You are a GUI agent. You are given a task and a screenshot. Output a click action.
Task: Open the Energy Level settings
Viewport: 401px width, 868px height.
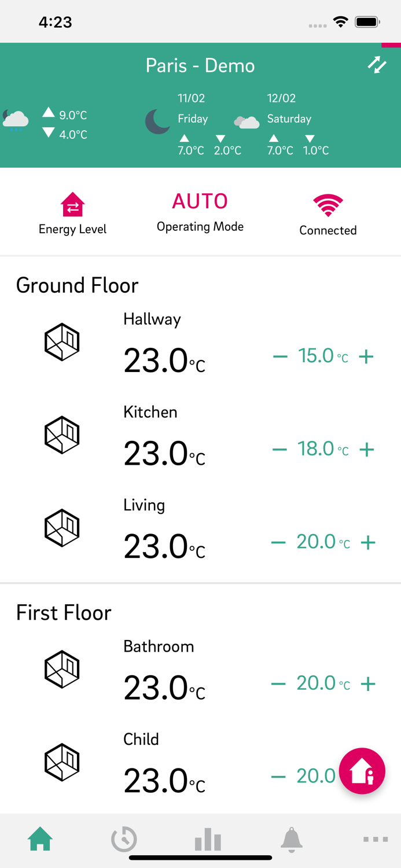point(72,205)
